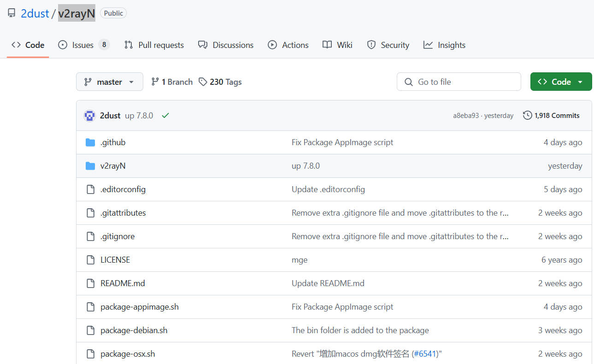
Task: Click the 1 Branch icon
Action: [155, 82]
